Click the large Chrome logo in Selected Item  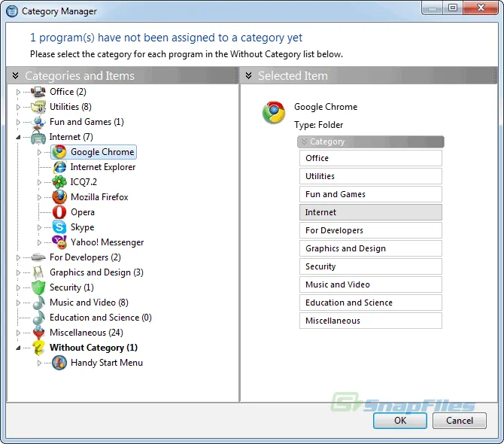coord(274,113)
